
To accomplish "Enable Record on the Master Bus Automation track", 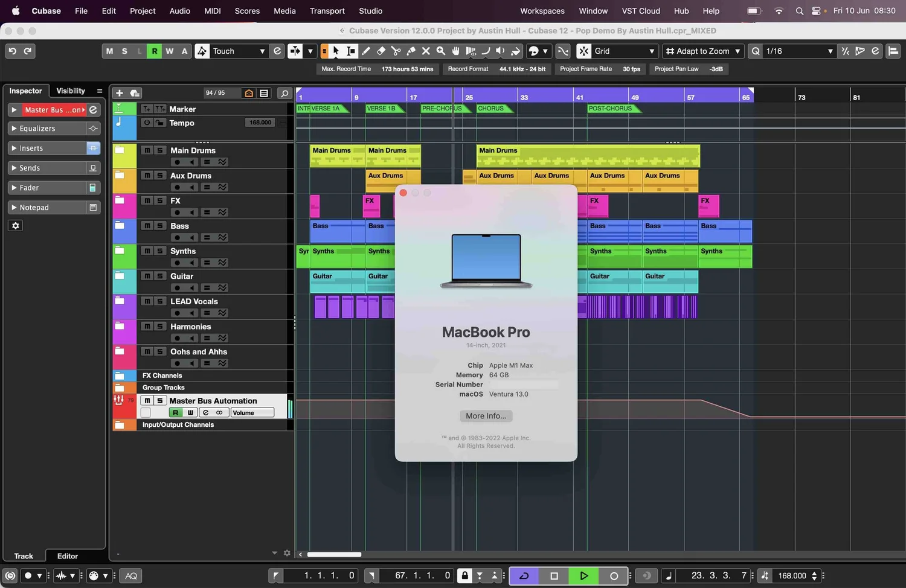I will [x=175, y=412].
